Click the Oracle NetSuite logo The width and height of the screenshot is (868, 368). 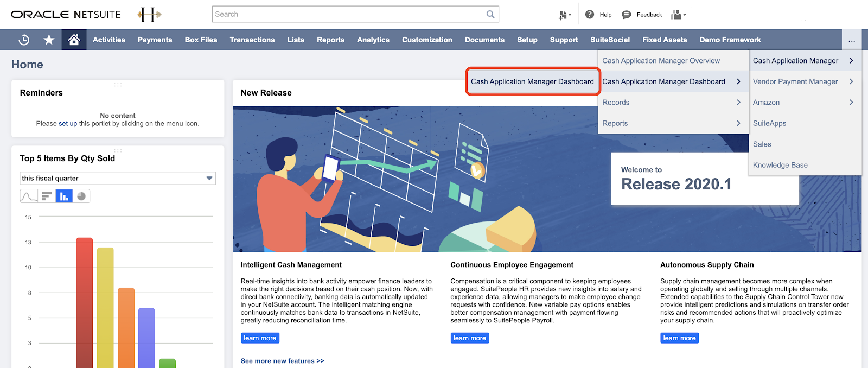coord(66,15)
